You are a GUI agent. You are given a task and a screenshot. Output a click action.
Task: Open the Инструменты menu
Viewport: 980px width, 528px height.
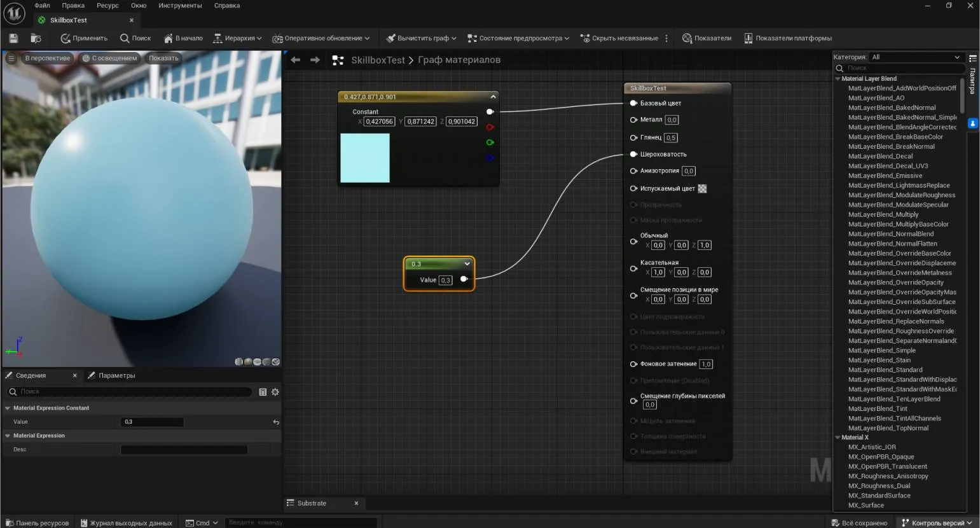pyautogui.click(x=180, y=6)
